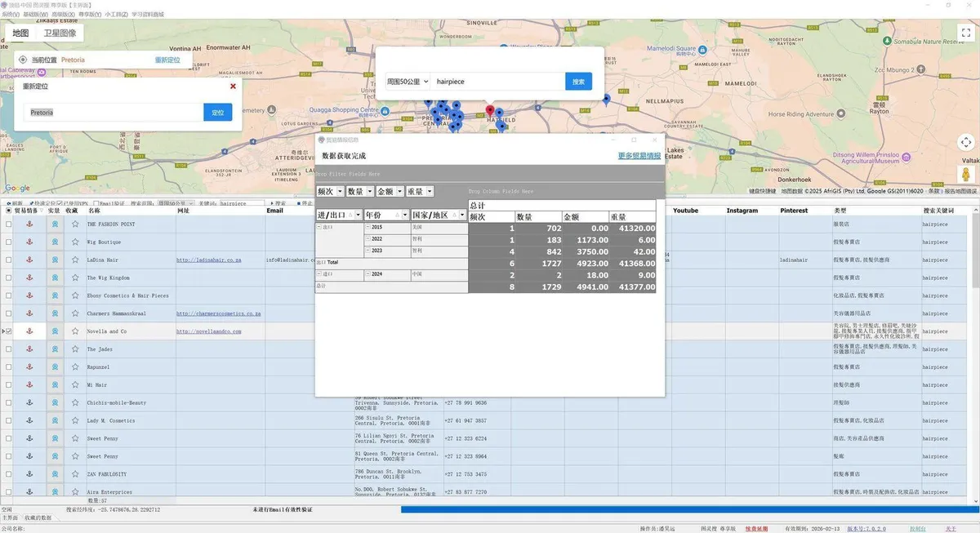Collapse the 进口 group in pivot table
This screenshot has width=980, height=533.
tap(318, 274)
